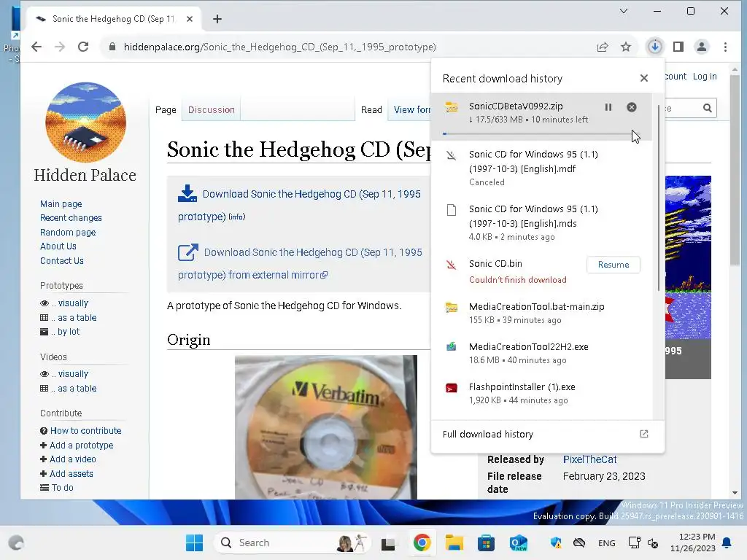Select the View form tab
The height and width of the screenshot is (560, 747).
tap(412, 110)
